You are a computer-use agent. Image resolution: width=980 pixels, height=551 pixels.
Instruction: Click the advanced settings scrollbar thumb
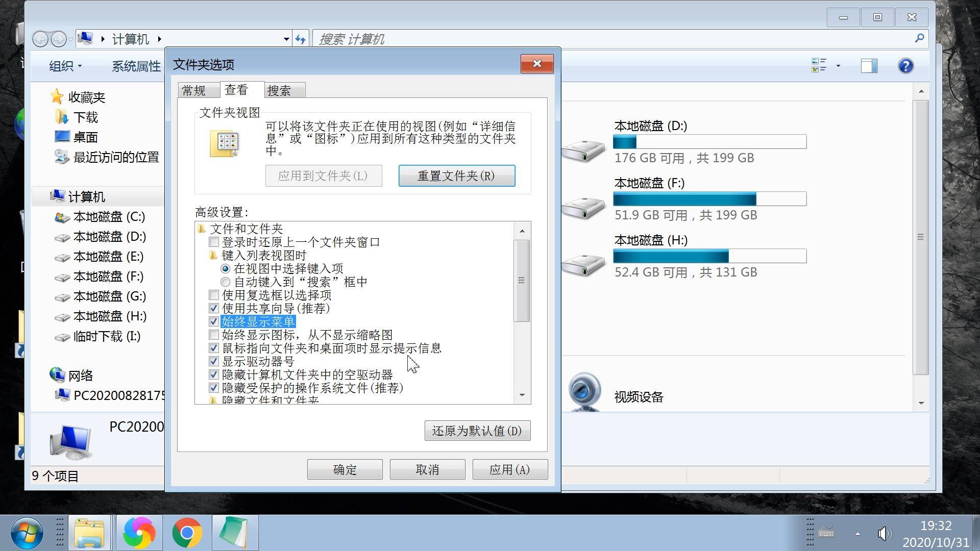521,281
